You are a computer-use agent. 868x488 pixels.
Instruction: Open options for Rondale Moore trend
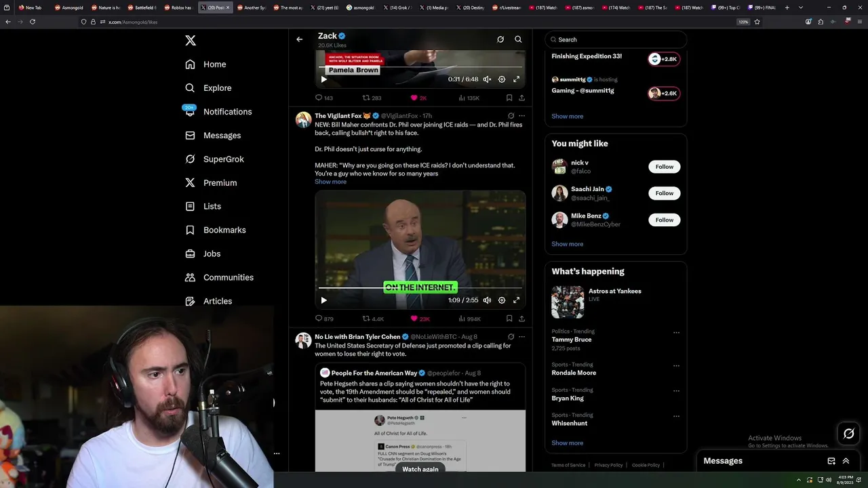click(x=676, y=366)
